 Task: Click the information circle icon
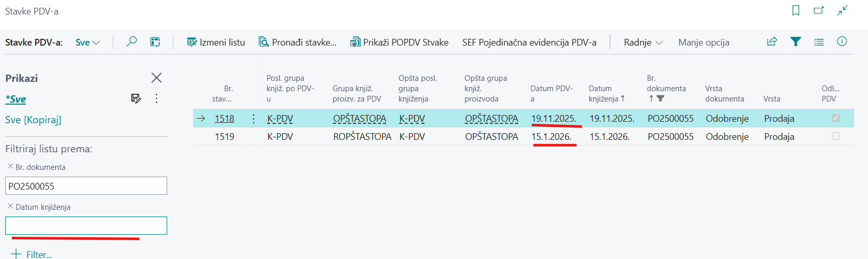(x=842, y=42)
